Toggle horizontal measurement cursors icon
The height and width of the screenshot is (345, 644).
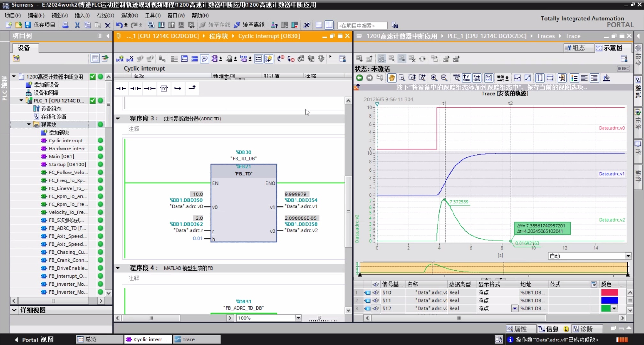click(550, 78)
